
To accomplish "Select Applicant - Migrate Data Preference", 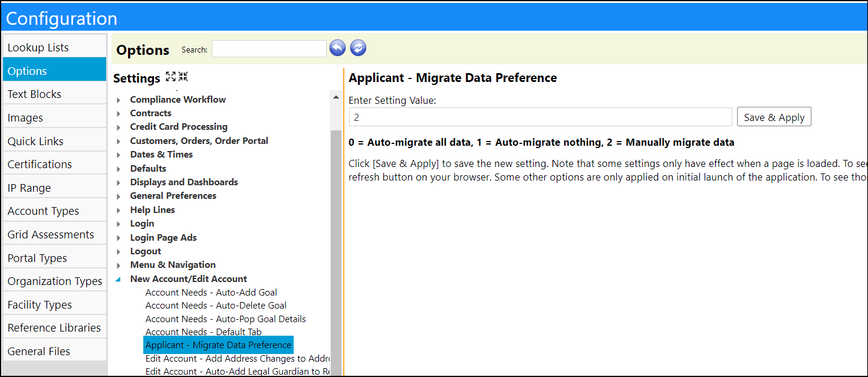I will tap(218, 345).
